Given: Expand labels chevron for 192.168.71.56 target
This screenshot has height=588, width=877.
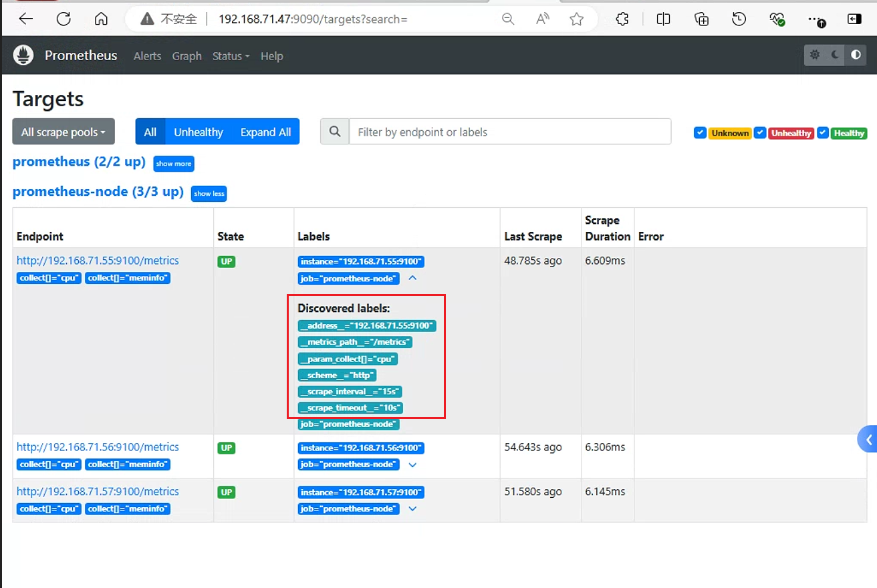Looking at the screenshot, I should [412, 464].
